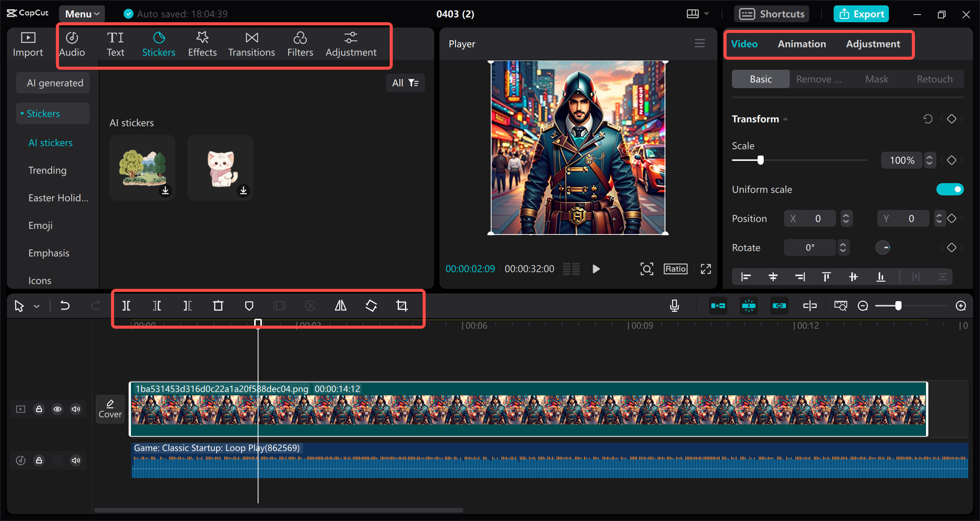Image resolution: width=980 pixels, height=521 pixels.
Task: Record a voiceover with the microphone icon
Action: tap(675, 306)
